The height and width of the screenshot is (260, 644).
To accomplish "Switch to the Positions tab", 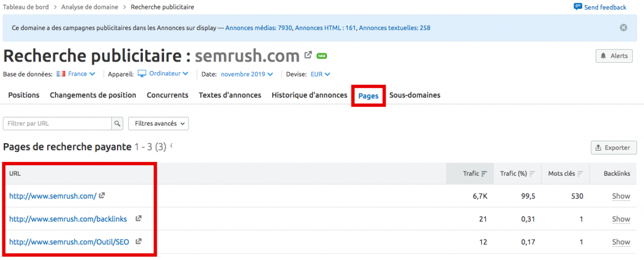I will 24,95.
